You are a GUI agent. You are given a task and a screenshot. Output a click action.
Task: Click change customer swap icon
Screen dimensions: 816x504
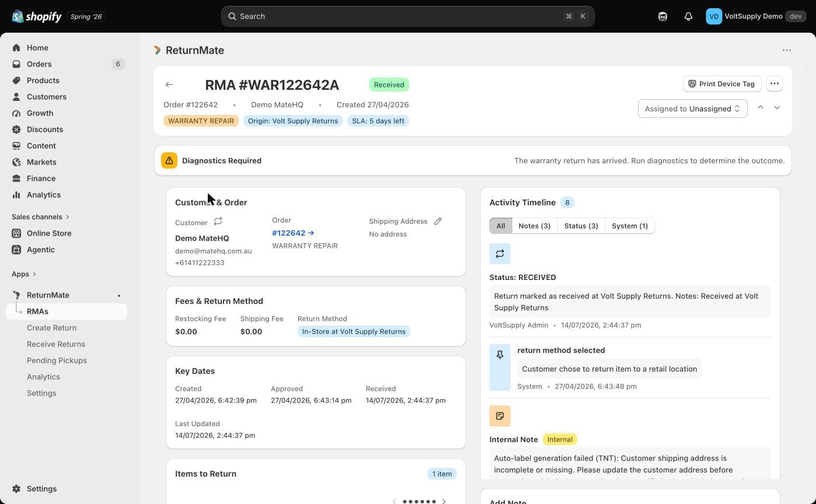[x=218, y=222]
